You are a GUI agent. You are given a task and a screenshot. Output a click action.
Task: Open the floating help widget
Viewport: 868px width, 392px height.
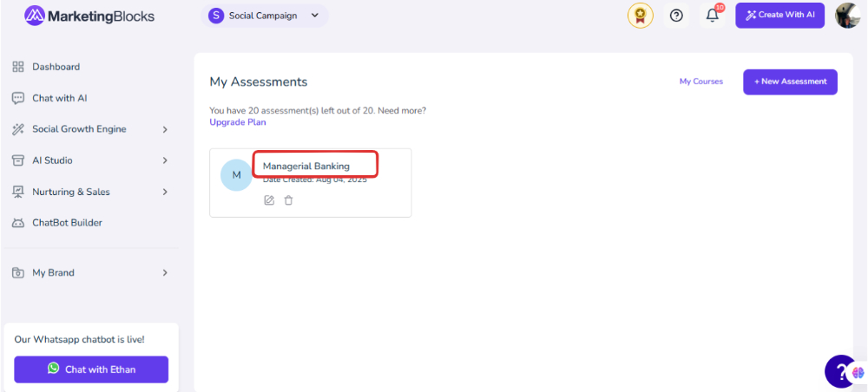840,371
